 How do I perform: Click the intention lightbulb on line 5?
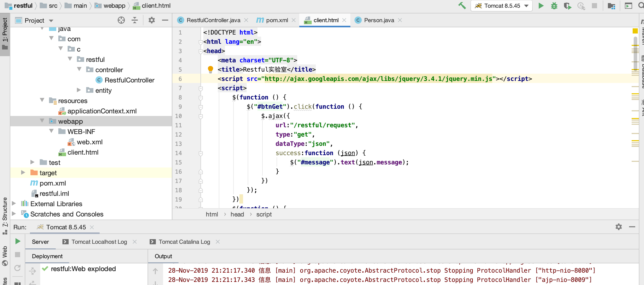(x=211, y=69)
